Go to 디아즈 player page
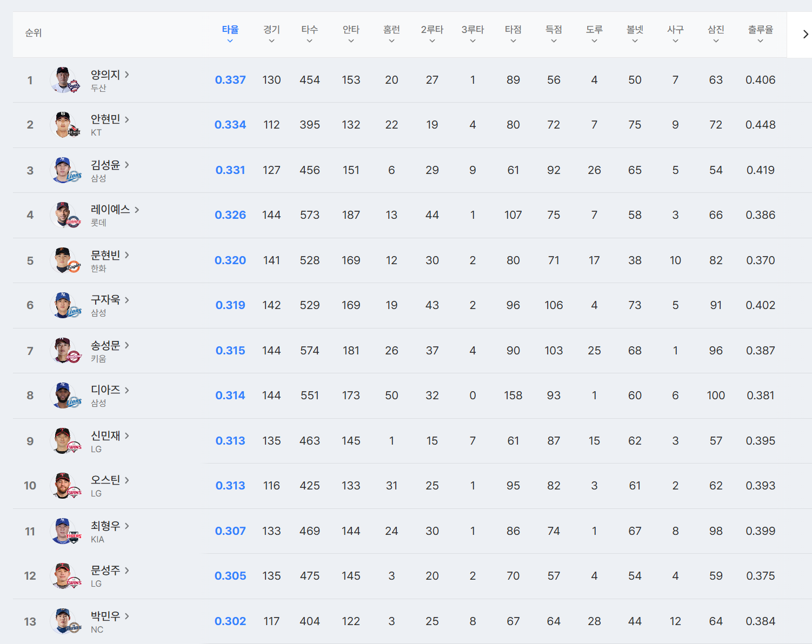The height and width of the screenshot is (644, 812). point(110,390)
